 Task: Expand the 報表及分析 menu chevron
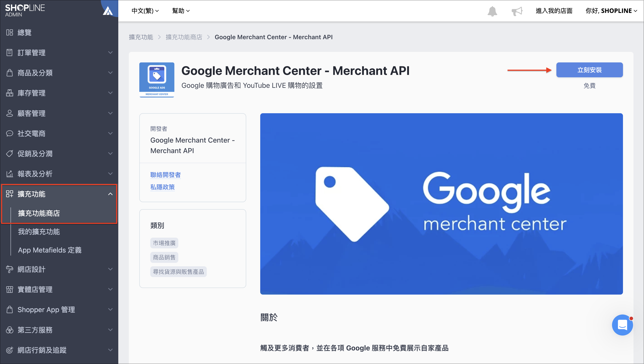point(110,174)
